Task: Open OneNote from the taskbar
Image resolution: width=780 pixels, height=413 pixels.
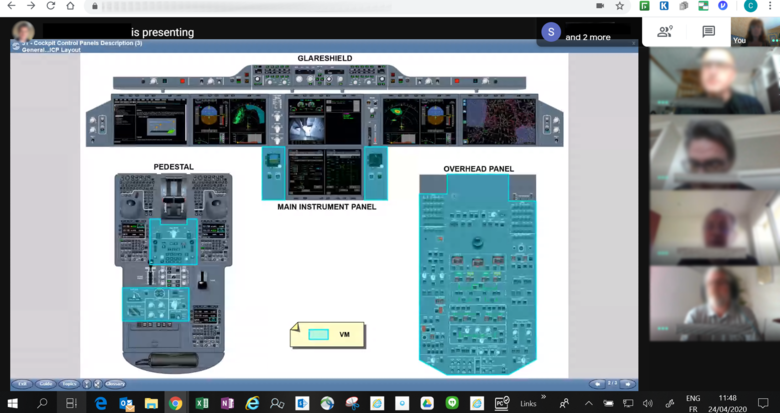Action: pos(227,403)
